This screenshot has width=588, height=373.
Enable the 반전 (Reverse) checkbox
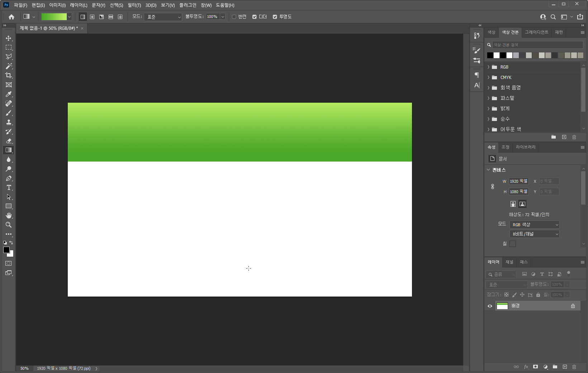(234, 17)
